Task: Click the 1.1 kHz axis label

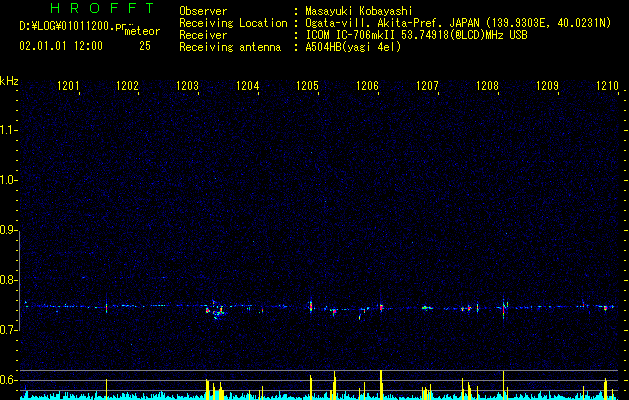Action: [8, 130]
